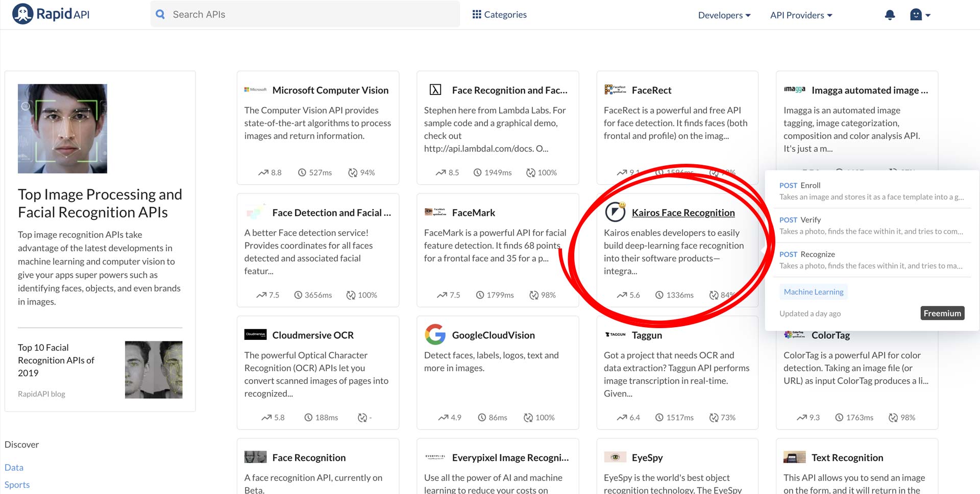Open Face Recognition and Fac... card title
980x494 pixels.
(509, 90)
